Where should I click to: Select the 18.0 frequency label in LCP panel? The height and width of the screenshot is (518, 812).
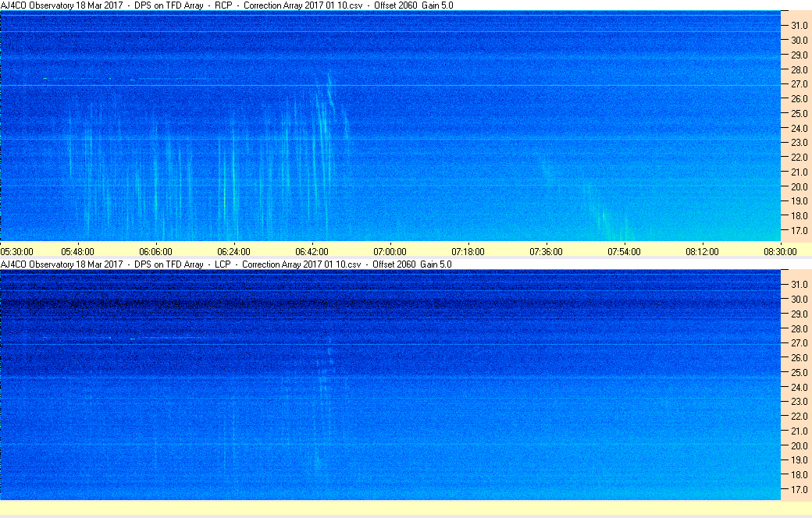pos(799,475)
